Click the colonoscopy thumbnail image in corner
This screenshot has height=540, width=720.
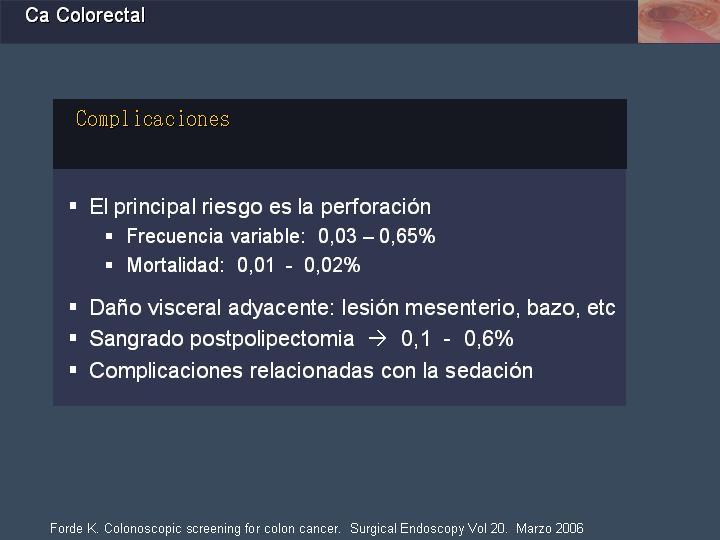click(679, 22)
